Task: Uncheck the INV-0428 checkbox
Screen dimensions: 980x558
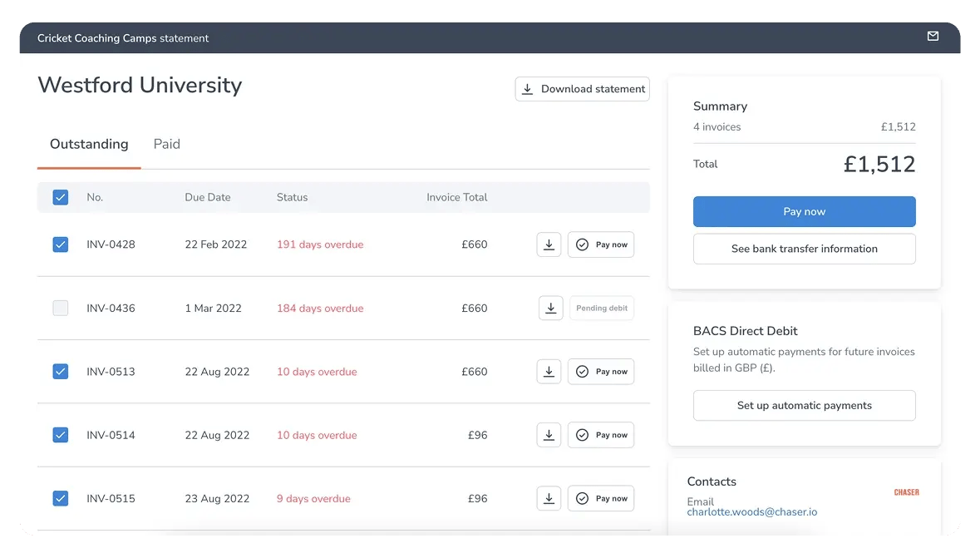Action: (x=61, y=244)
